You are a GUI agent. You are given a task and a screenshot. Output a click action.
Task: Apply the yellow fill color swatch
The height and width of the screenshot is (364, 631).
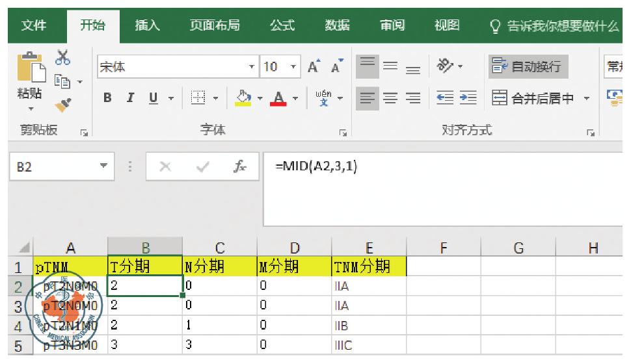(x=243, y=98)
